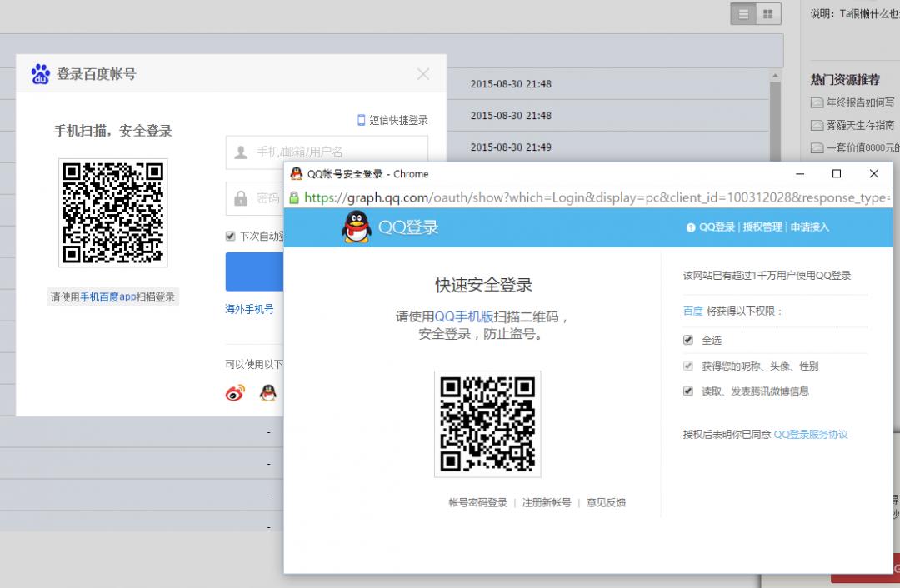Click the Baidu paw logo
Image resolution: width=900 pixels, height=588 pixels.
tap(40, 74)
